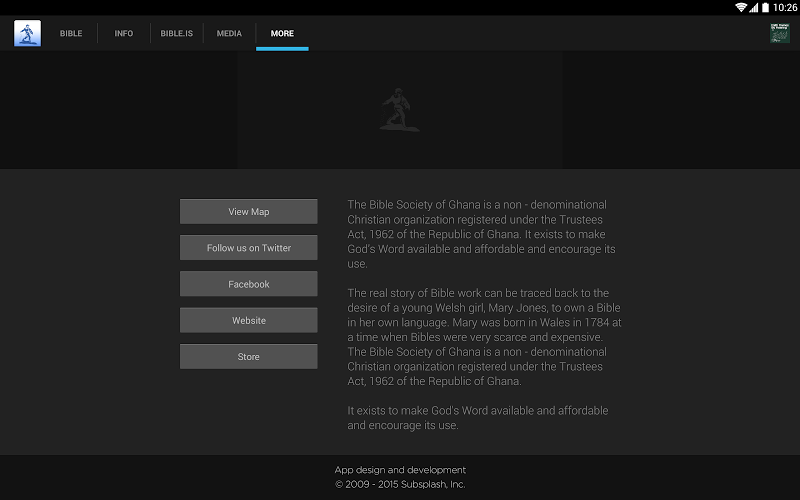
Task: Tap paragraph beginning 'The real story of Bible work'
Action: tap(484, 337)
